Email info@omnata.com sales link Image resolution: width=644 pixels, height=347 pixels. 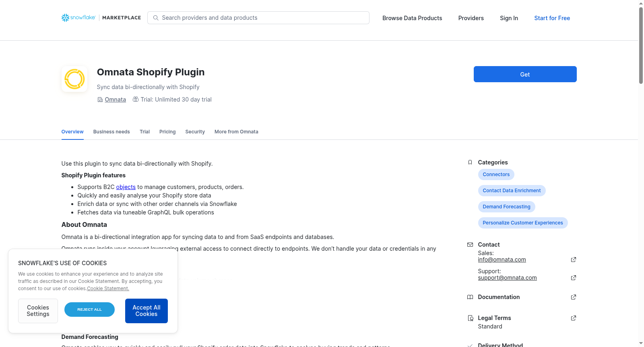(x=502, y=260)
